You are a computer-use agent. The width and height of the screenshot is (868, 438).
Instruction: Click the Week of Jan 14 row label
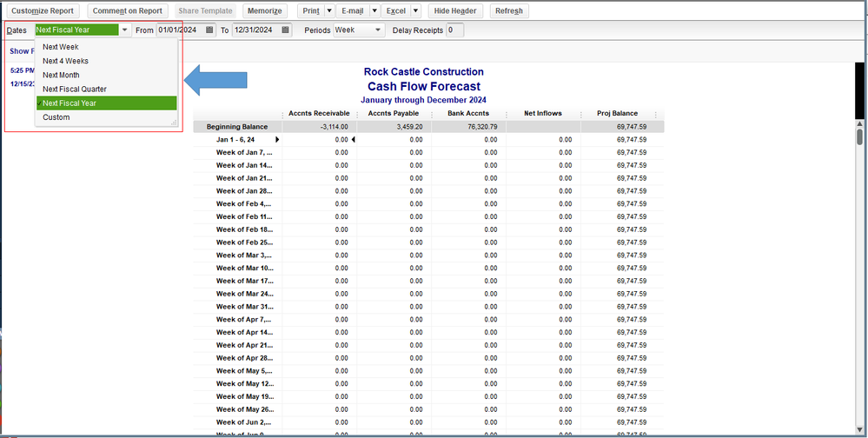click(x=244, y=165)
